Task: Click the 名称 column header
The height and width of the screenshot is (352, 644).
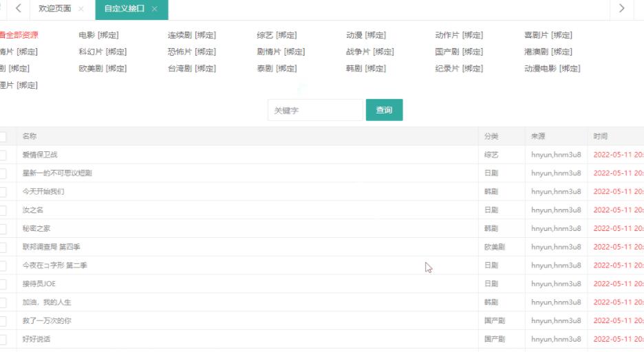Action: pyautogui.click(x=30, y=136)
